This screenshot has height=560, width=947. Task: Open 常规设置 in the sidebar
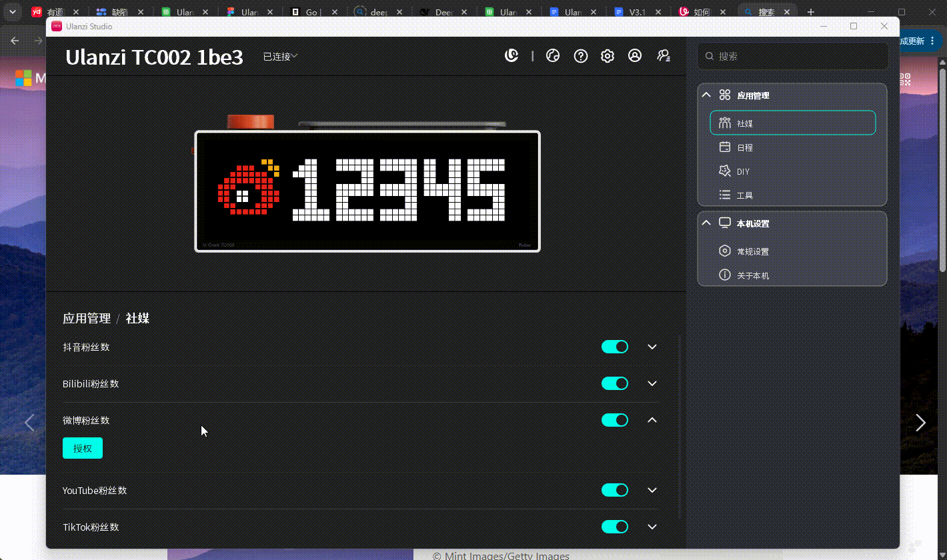click(793, 251)
